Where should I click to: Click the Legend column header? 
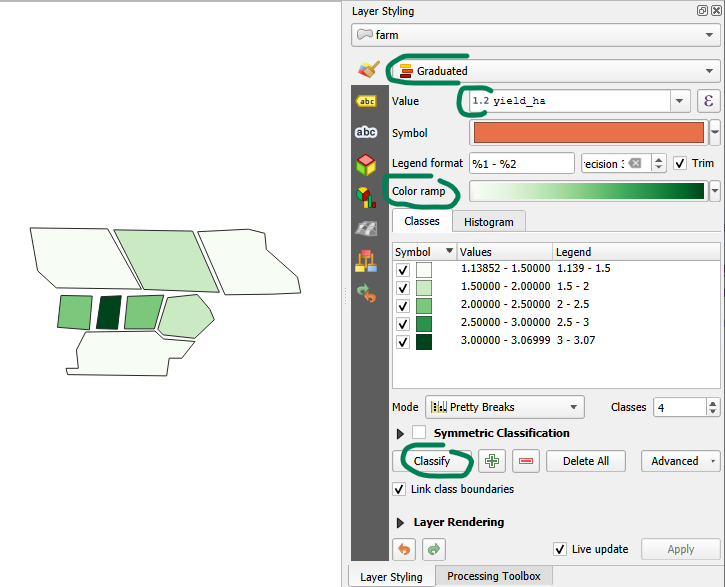click(636, 251)
